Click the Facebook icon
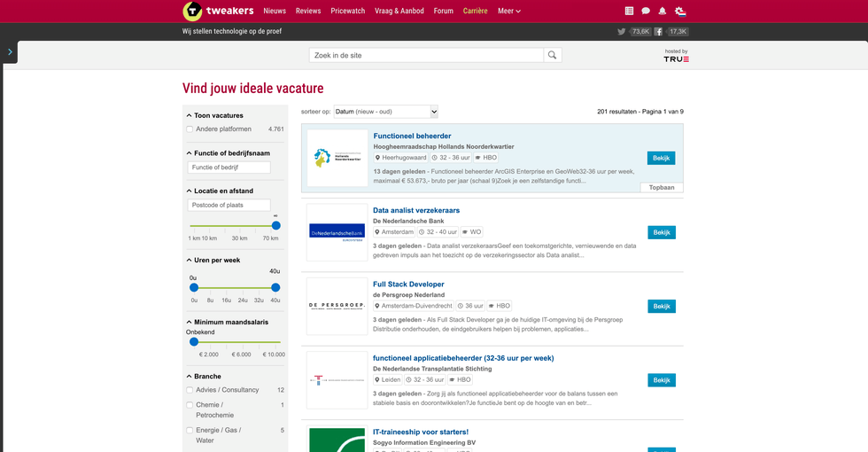Screen dimensions: 868x452 tap(658, 32)
